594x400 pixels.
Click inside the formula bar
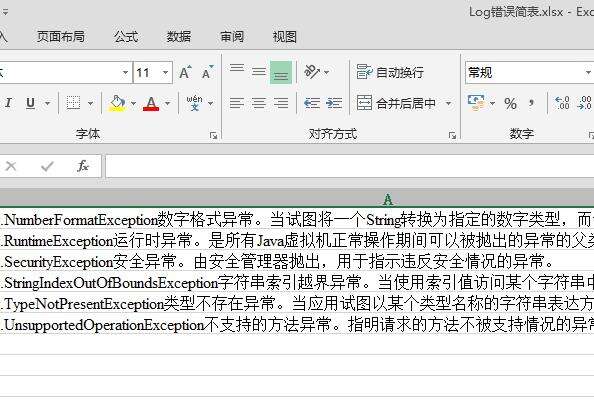350,166
